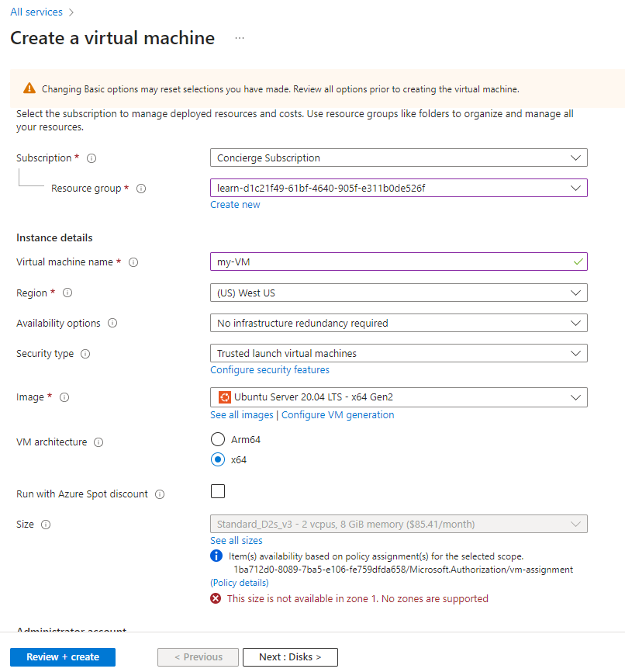Click the Instance details heading
This screenshot has height=672, width=625.
(54, 238)
